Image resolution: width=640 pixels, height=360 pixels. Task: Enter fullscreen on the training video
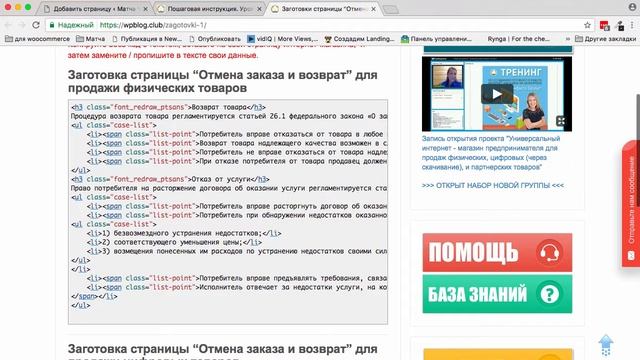[561, 121]
